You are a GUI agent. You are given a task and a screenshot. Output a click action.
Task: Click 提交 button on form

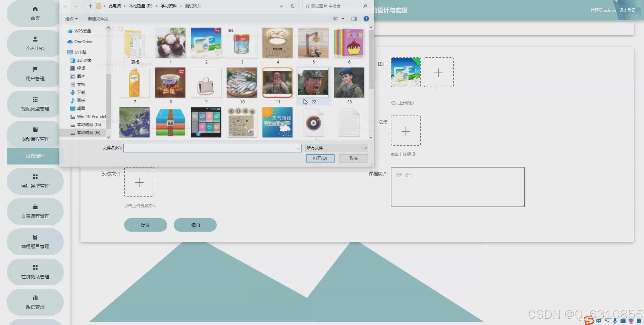pyautogui.click(x=145, y=225)
